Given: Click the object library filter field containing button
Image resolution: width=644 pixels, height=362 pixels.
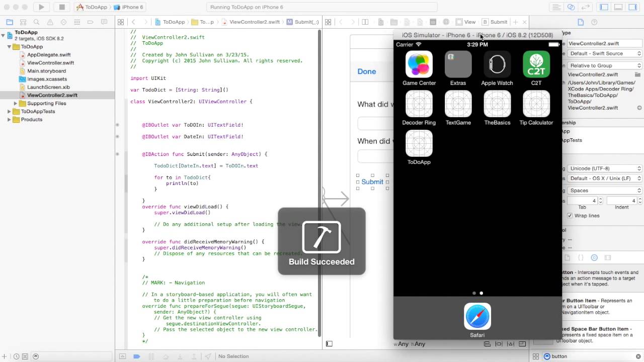Looking at the screenshot, I should [592, 356].
